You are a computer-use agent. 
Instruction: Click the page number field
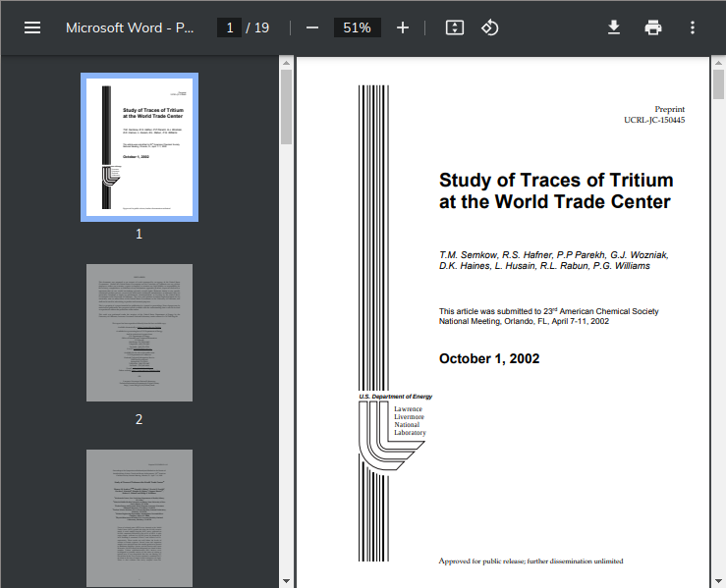(x=229, y=27)
